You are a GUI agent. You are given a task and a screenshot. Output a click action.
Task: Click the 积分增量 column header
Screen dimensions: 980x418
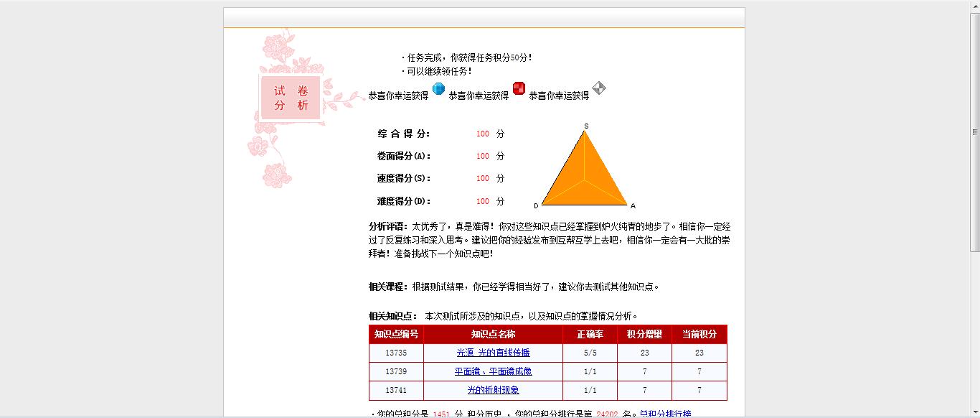[x=644, y=334]
